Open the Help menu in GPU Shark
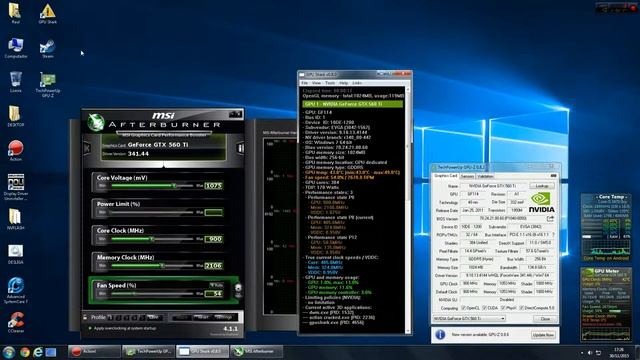 point(344,83)
